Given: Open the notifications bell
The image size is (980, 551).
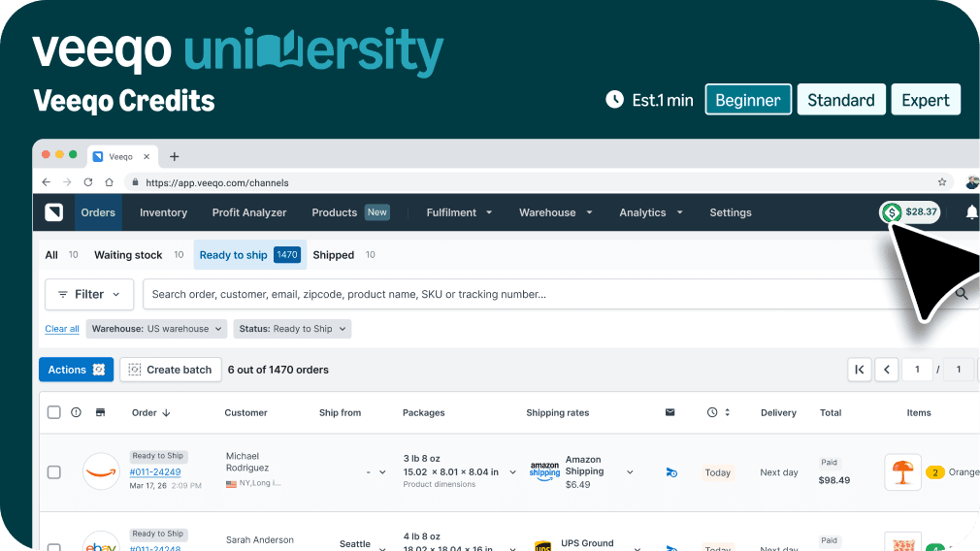Looking at the screenshot, I should click(971, 212).
